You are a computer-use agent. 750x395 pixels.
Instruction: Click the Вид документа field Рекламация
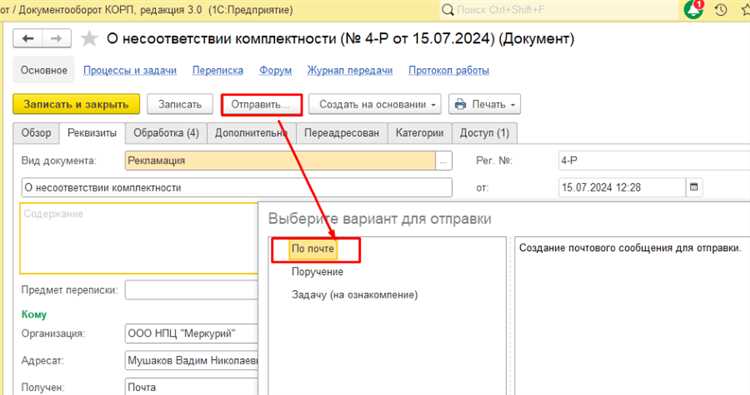280,161
